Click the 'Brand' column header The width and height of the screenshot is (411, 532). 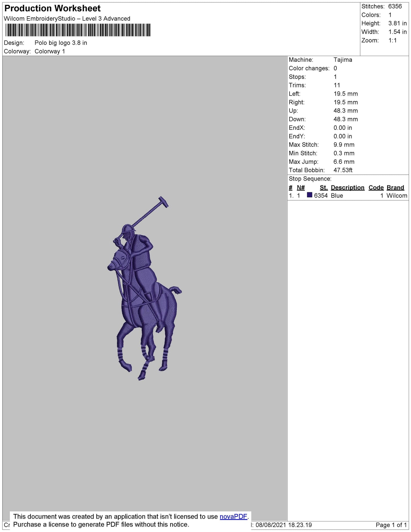click(395, 187)
